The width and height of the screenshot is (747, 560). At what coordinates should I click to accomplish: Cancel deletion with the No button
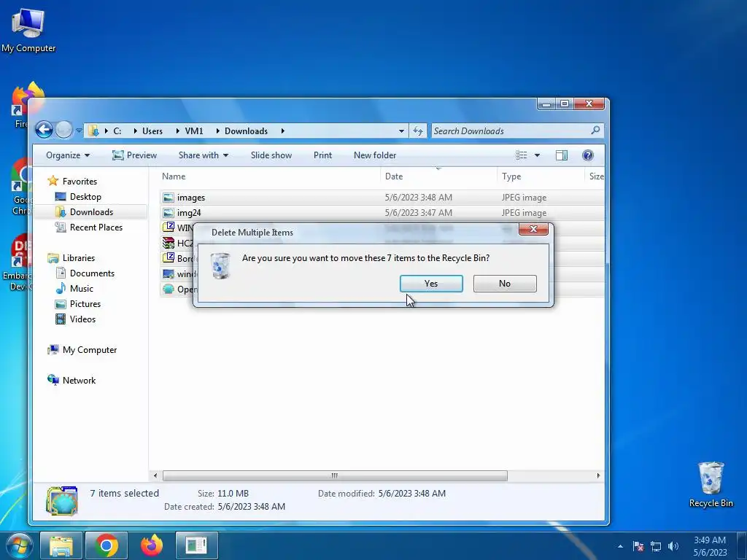505,284
